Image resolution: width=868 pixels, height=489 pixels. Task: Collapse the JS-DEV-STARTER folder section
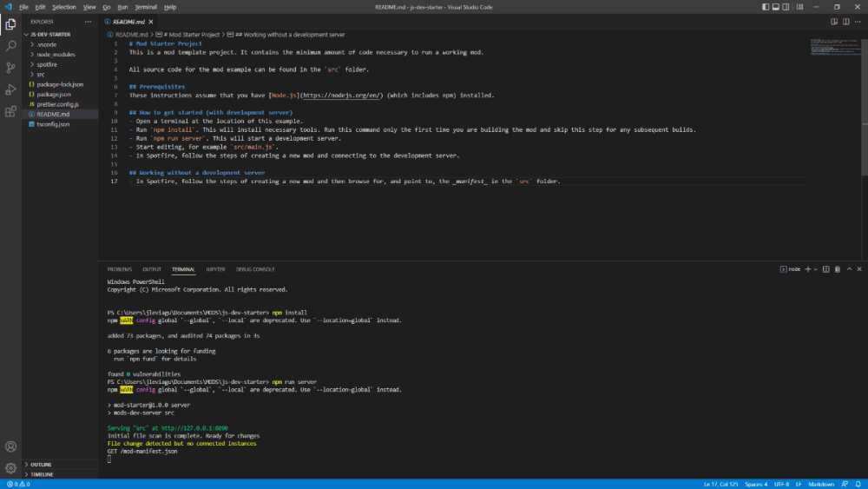(x=61, y=35)
